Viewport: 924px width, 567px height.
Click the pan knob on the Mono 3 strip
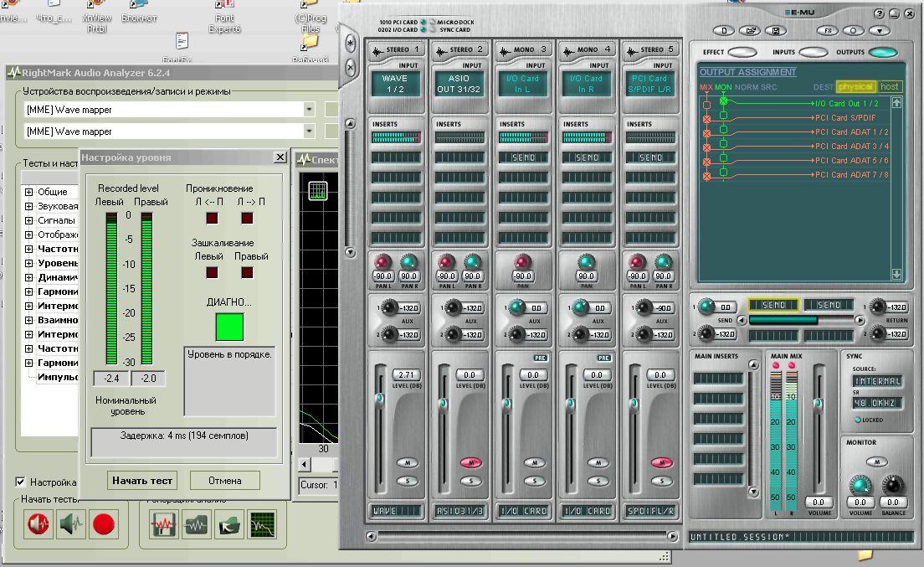pos(523,261)
